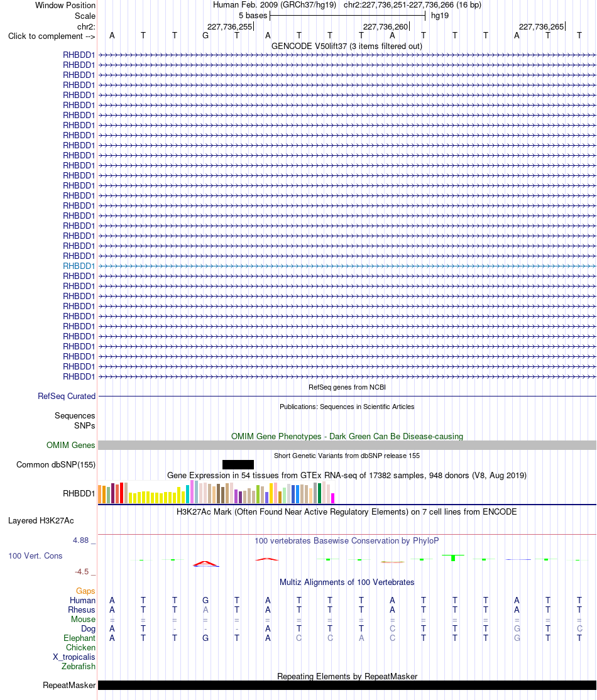Click the black Common dbSNP variant block
This screenshot has width=597, height=700.
[x=238, y=465]
